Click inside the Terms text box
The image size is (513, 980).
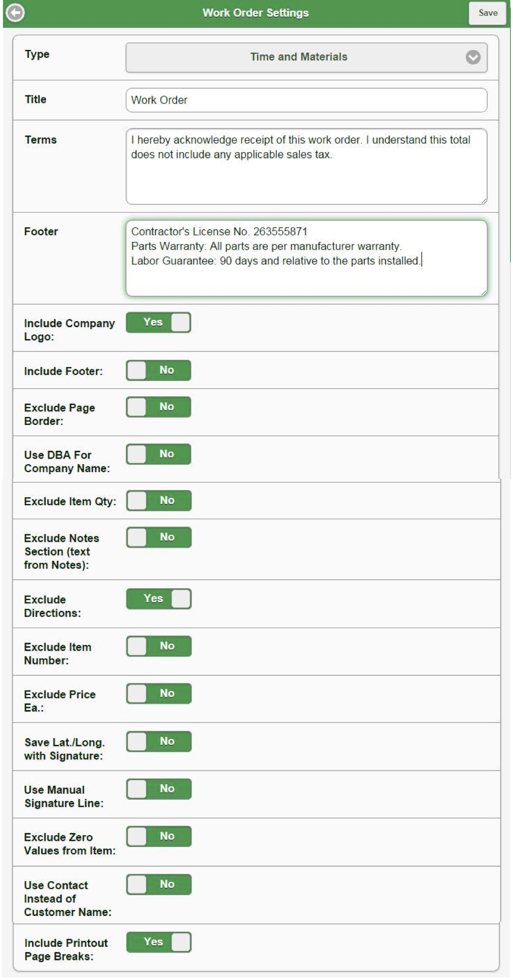[x=306, y=163]
